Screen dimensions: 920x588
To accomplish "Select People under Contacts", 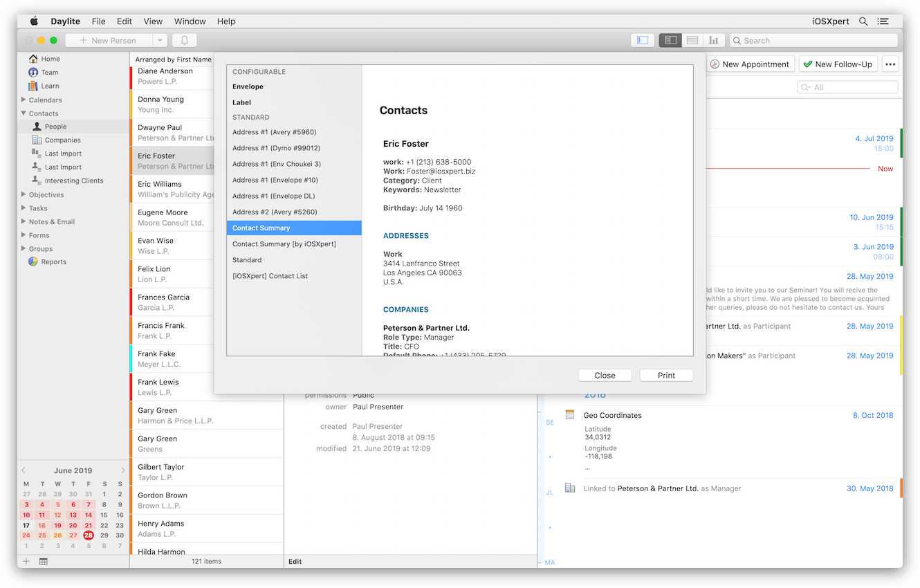I will tap(55, 127).
